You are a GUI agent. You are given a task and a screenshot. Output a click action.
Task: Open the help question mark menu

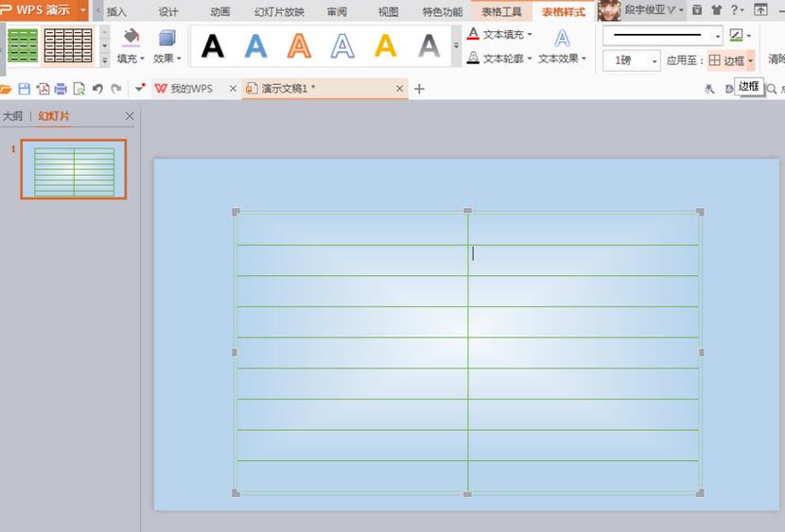click(737, 9)
